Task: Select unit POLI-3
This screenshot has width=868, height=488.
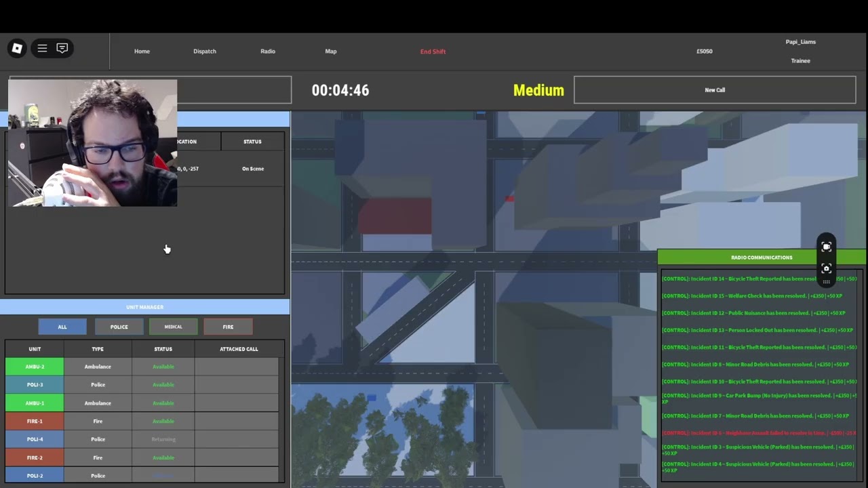Action: click(35, 385)
